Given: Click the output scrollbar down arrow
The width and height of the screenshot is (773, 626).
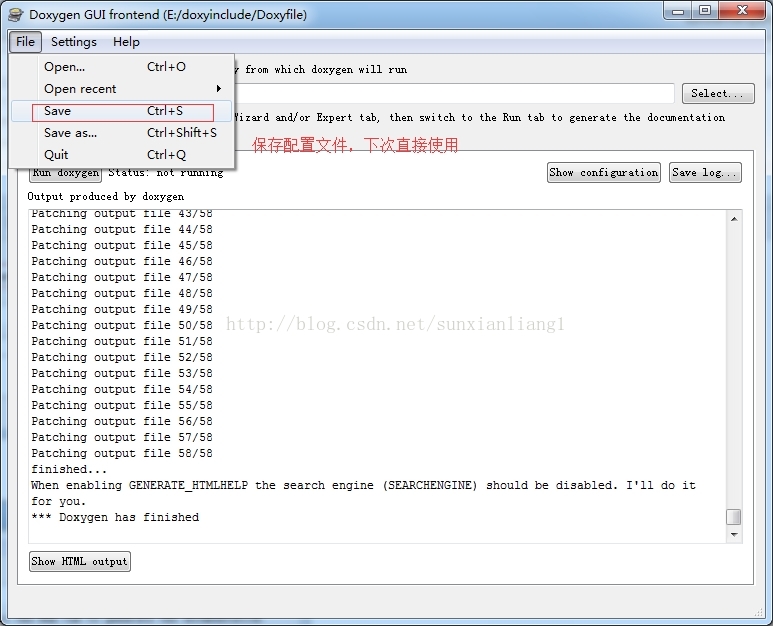Looking at the screenshot, I should tap(734, 535).
